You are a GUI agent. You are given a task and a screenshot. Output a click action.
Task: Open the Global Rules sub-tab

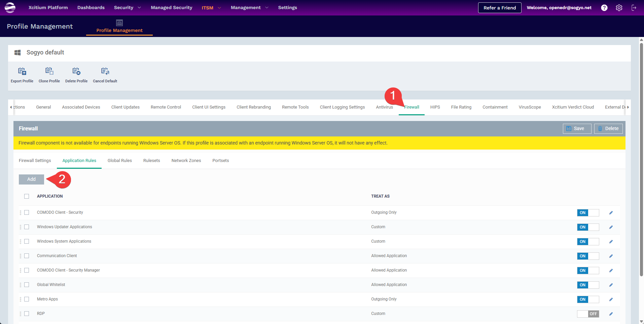[120, 161]
